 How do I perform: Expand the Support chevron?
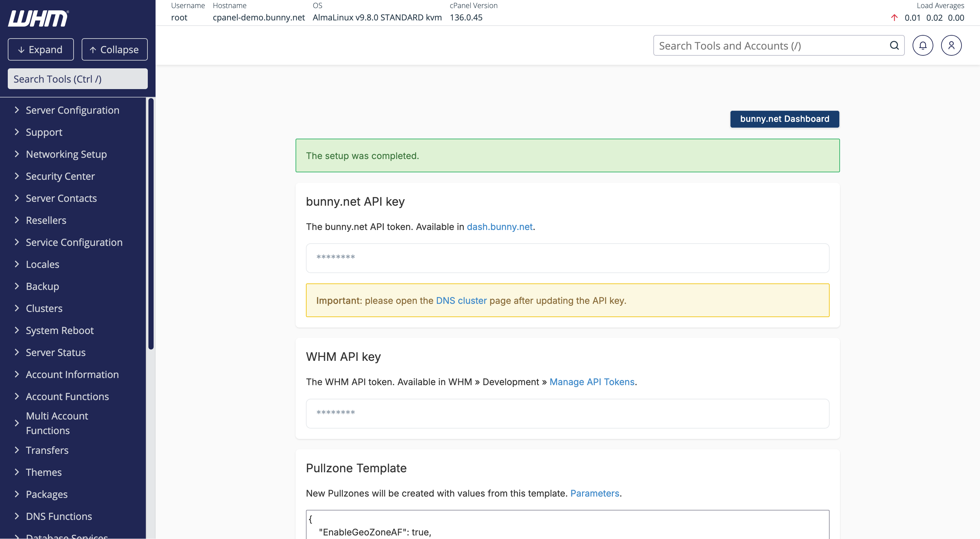click(x=17, y=132)
